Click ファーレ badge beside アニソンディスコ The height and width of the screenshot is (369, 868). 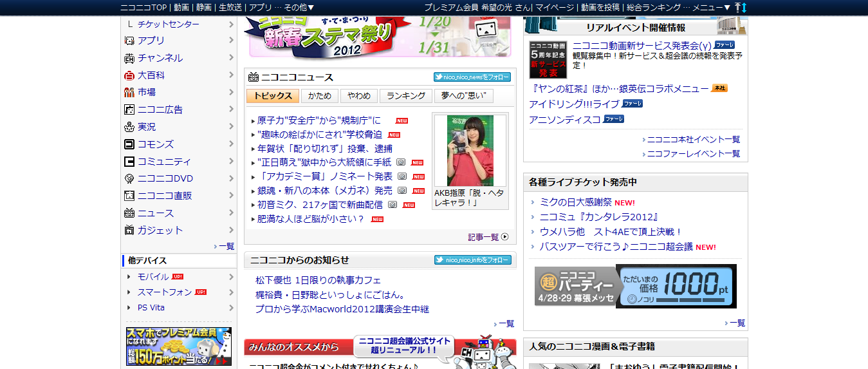[614, 119]
